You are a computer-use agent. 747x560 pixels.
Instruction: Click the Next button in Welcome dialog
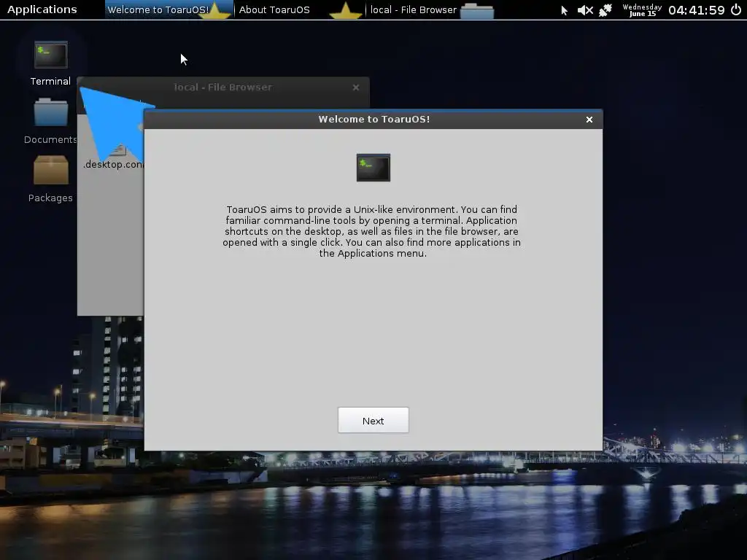[373, 421]
